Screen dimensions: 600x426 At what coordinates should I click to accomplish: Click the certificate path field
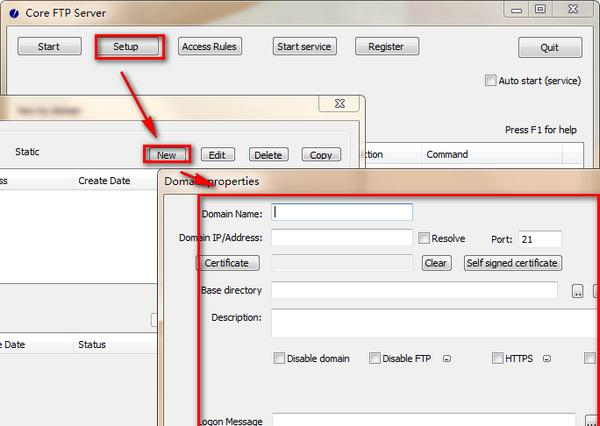pos(342,263)
